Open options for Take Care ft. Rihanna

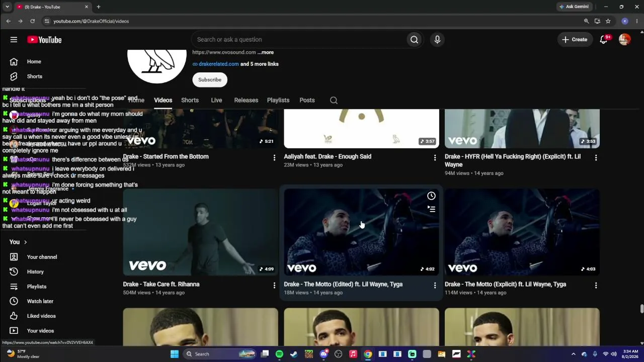click(274, 286)
